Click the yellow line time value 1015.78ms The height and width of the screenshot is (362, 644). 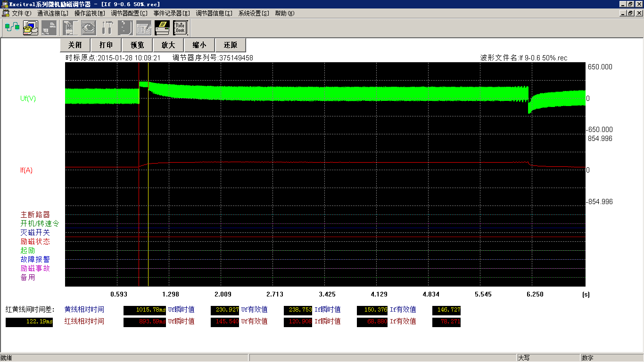pos(145,310)
